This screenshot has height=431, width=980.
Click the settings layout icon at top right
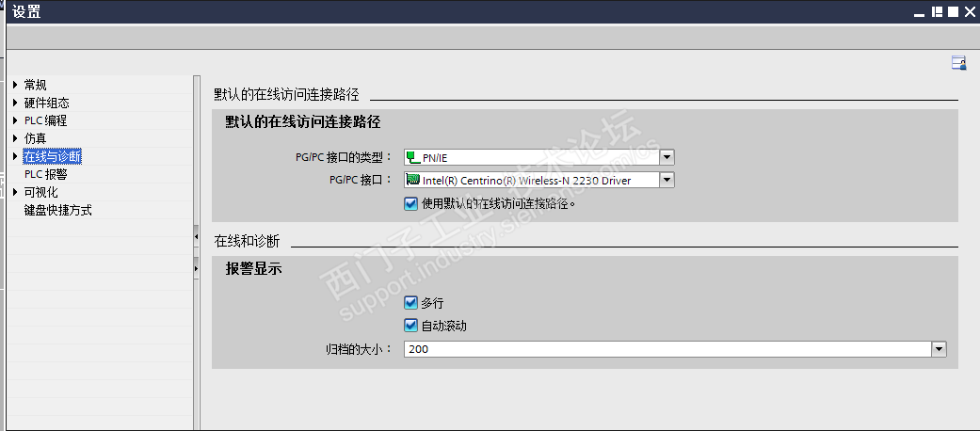click(958, 62)
